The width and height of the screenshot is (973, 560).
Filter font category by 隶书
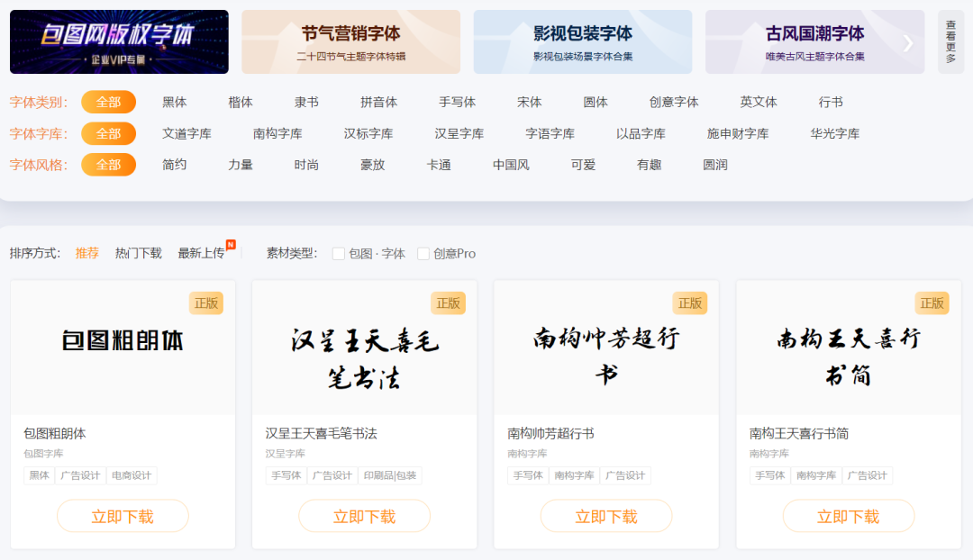click(x=306, y=103)
